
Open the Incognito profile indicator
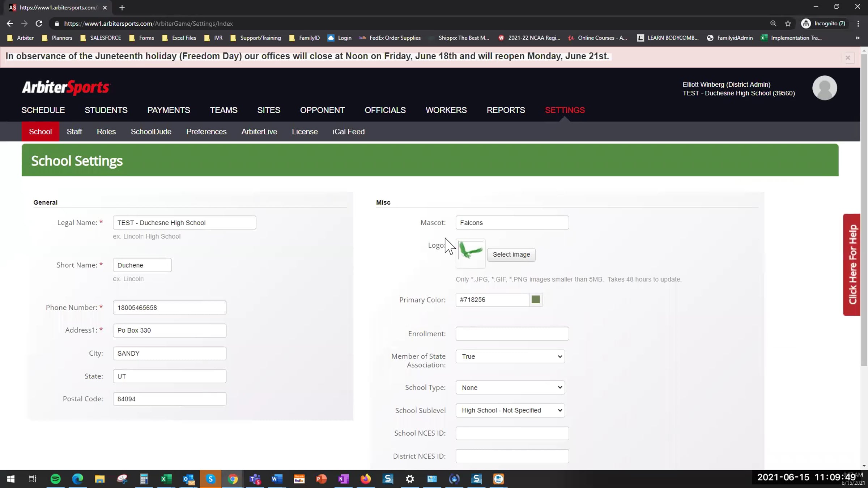click(823, 23)
